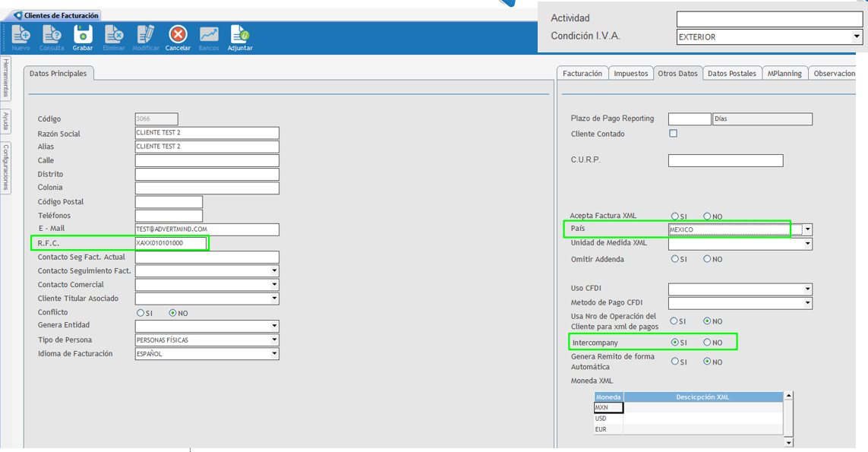
Task: Switch to the MPlanning tab
Action: point(784,73)
